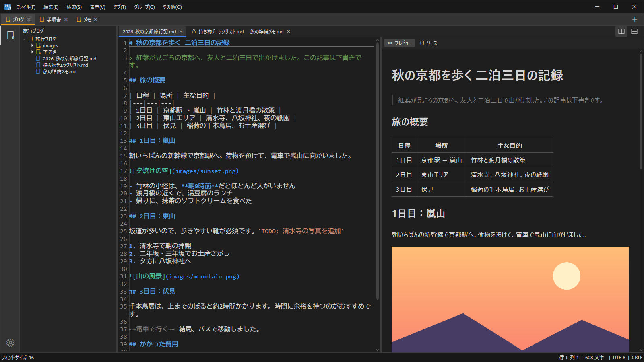Close 旅の準備メモ.md editor tab
The image size is (644, 362).
[289, 31]
